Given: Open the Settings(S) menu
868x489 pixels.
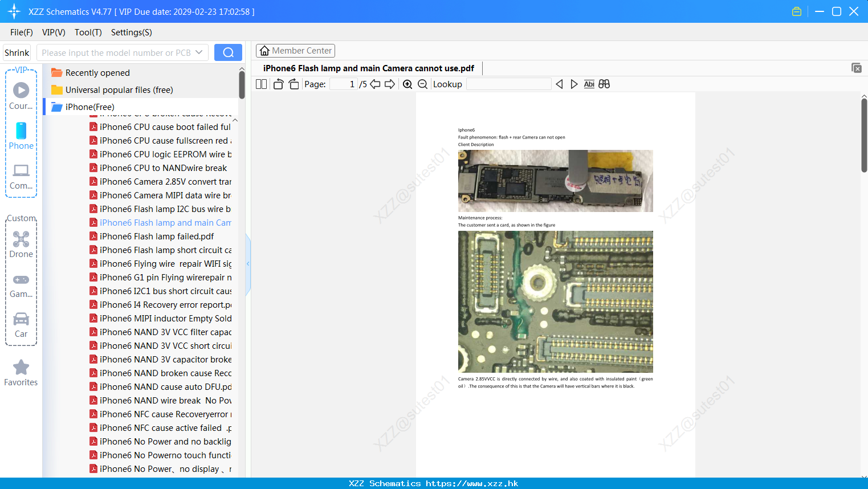Looking at the screenshot, I should coord(132,32).
